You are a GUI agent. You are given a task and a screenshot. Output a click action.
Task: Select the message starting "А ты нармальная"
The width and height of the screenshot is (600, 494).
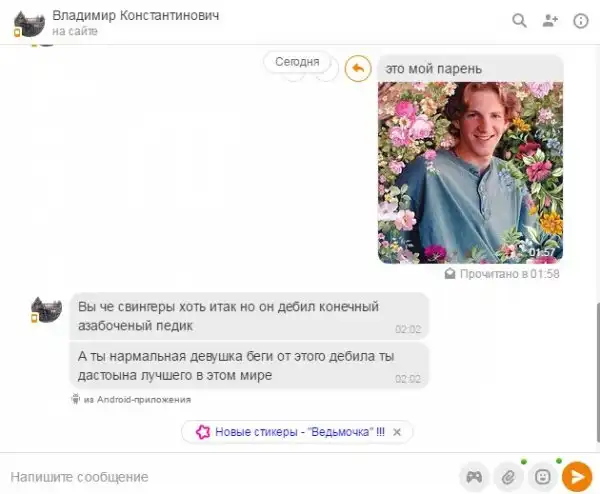(x=249, y=366)
